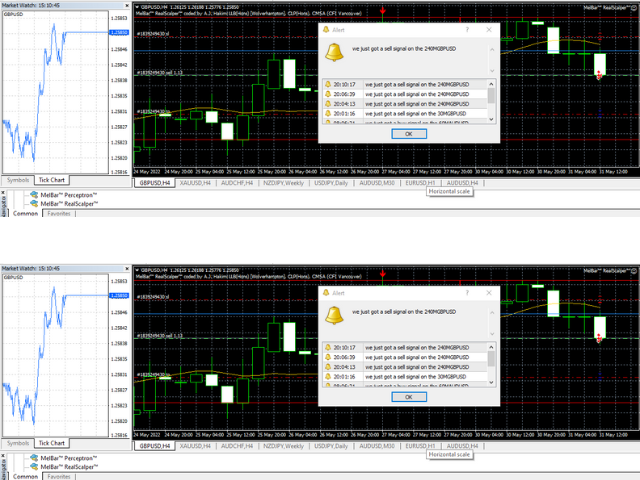640x480 pixels.
Task: Open AUDUSD,M30 chart tab in lower window
Action: click(377, 446)
